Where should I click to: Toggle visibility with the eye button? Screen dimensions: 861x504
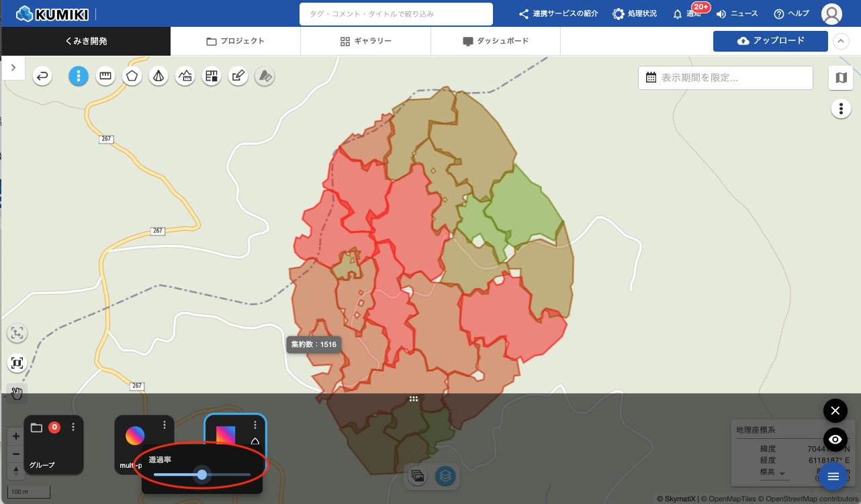click(835, 440)
